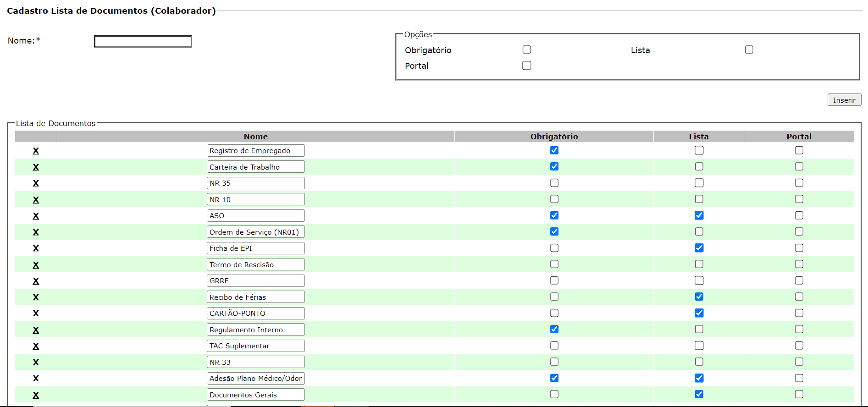Enable Lista for Termo de Rescisão
Screen dimensions: 868x407
699,264
